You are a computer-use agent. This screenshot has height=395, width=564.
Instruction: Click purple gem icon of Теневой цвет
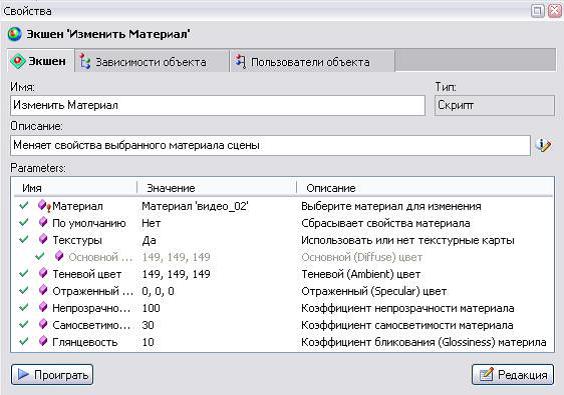[43, 273]
